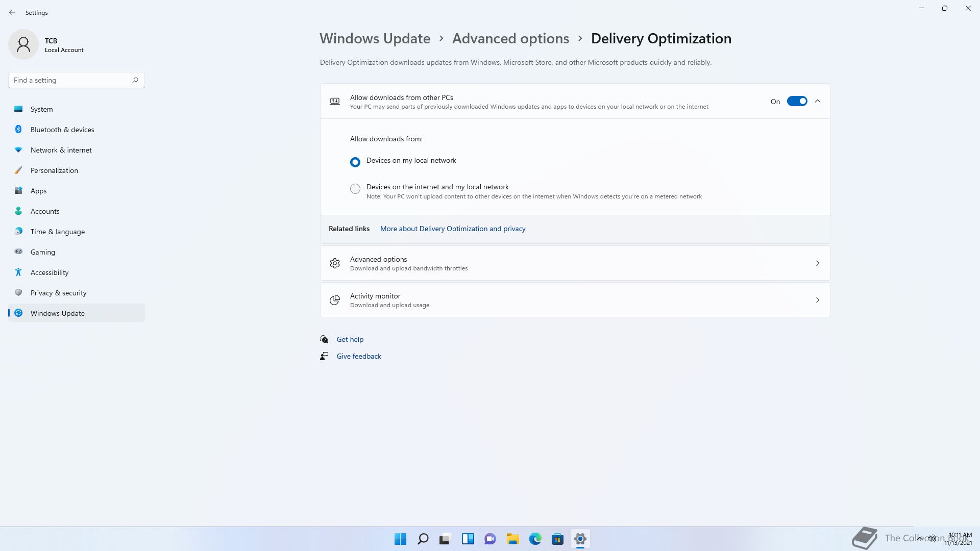This screenshot has width=980, height=551.
Task: Click the active Settings gear in taskbar
Action: 580,539
